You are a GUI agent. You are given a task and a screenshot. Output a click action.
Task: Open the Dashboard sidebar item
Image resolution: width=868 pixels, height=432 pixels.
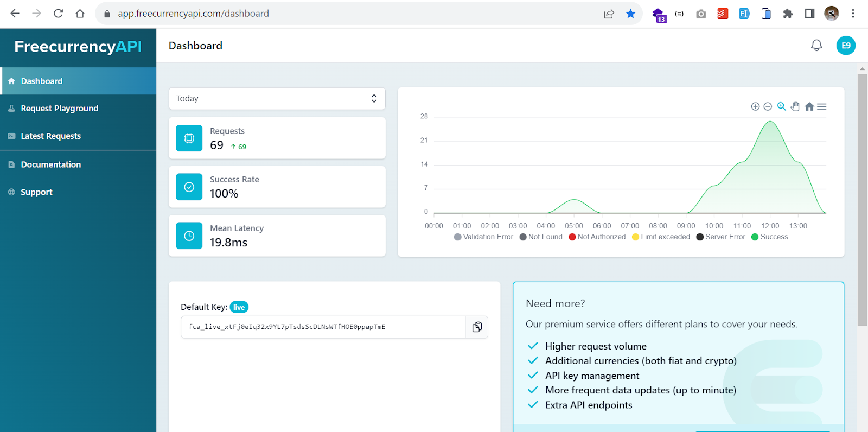click(78, 81)
